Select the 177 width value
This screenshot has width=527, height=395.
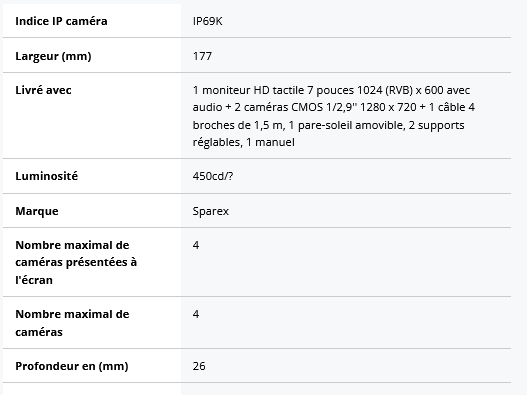pos(202,56)
